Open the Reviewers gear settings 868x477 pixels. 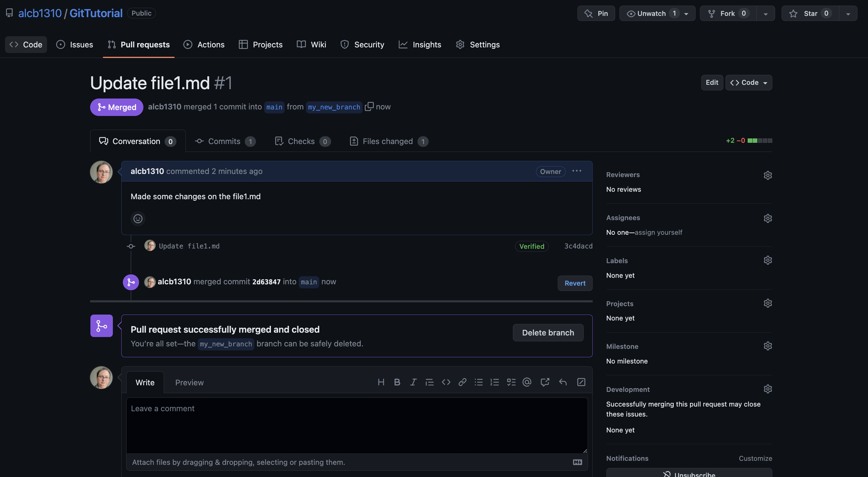pyautogui.click(x=768, y=175)
